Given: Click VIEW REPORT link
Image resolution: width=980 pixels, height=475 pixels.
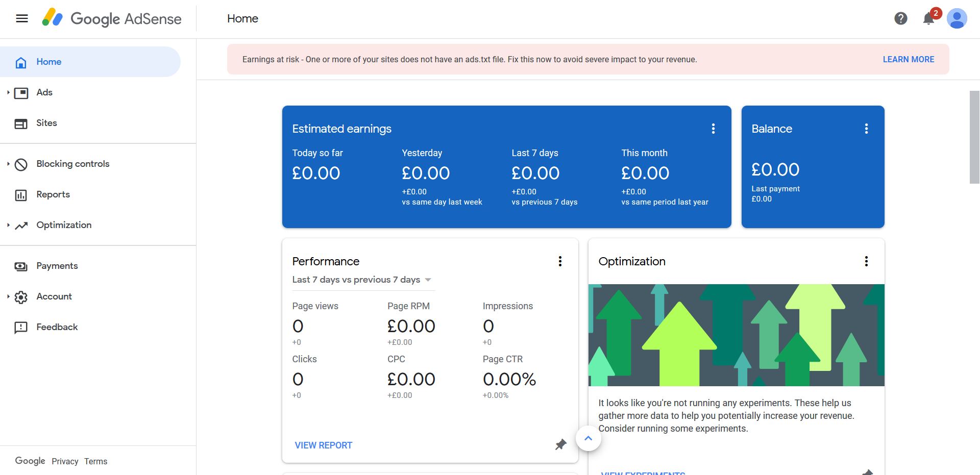Looking at the screenshot, I should click(x=323, y=445).
